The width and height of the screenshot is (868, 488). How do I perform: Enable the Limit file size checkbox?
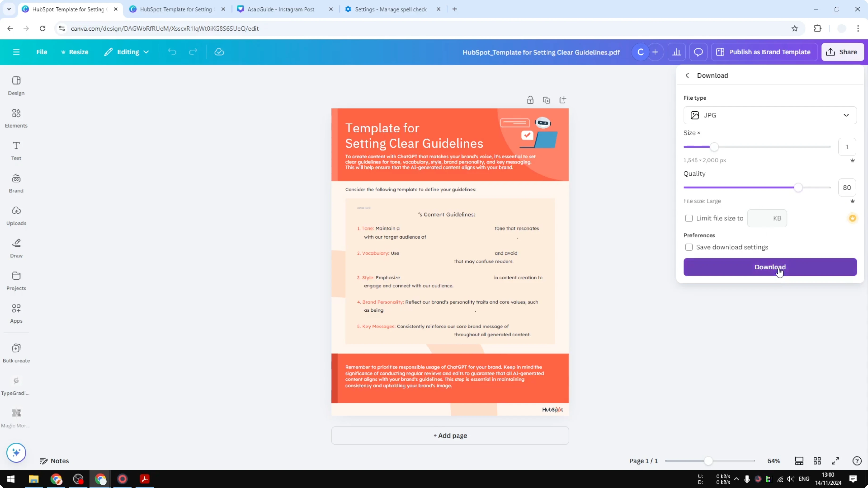(689, 218)
